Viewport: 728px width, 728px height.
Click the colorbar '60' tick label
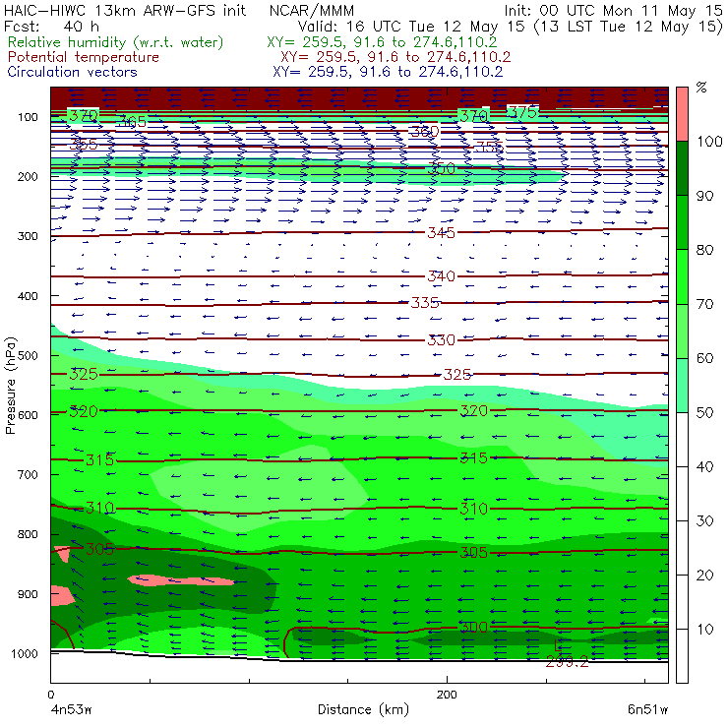click(x=704, y=358)
